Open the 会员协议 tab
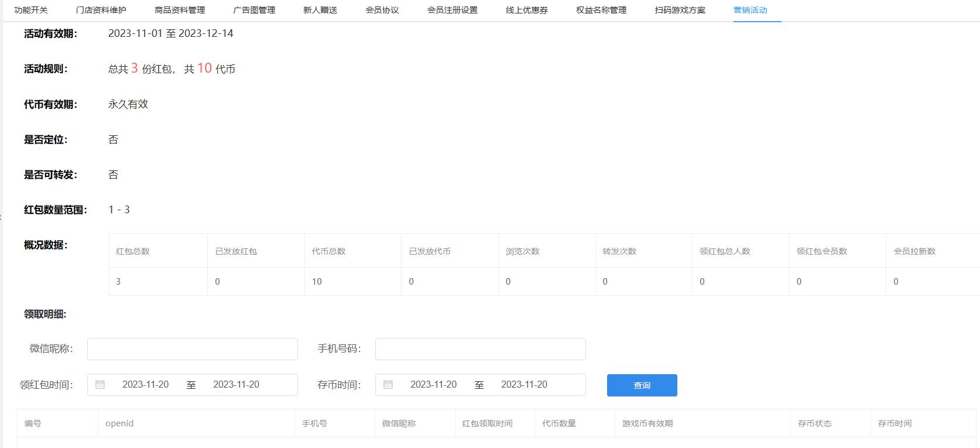The height and width of the screenshot is (448, 980). (382, 10)
